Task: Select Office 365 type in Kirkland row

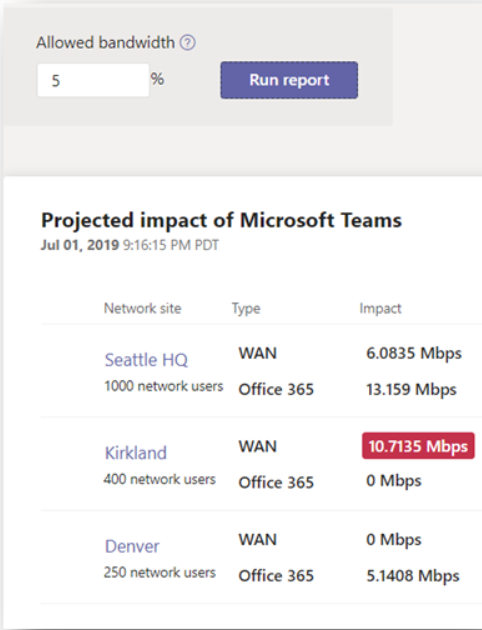Action: point(276,483)
